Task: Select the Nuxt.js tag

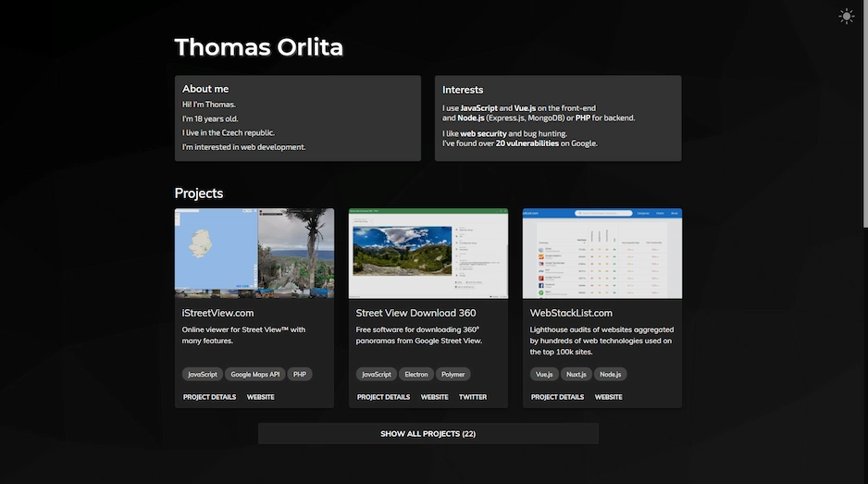Action: point(577,375)
